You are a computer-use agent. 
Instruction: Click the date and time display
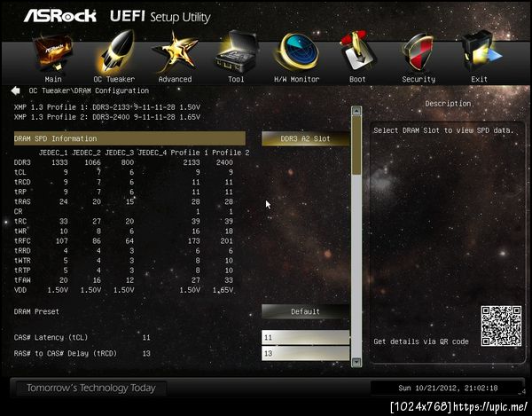coord(448,388)
